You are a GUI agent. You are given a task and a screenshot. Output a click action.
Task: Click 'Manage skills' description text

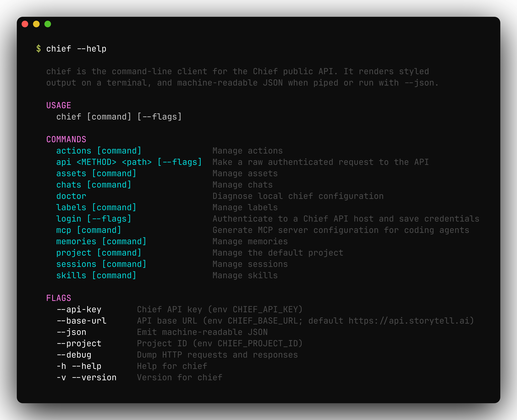[245, 276]
